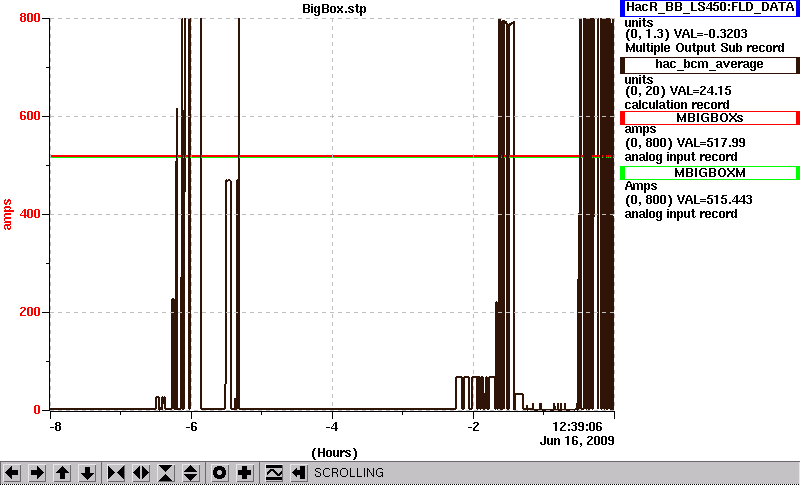Shift the plot up with the up arrow
The image size is (800, 485).
[62, 473]
